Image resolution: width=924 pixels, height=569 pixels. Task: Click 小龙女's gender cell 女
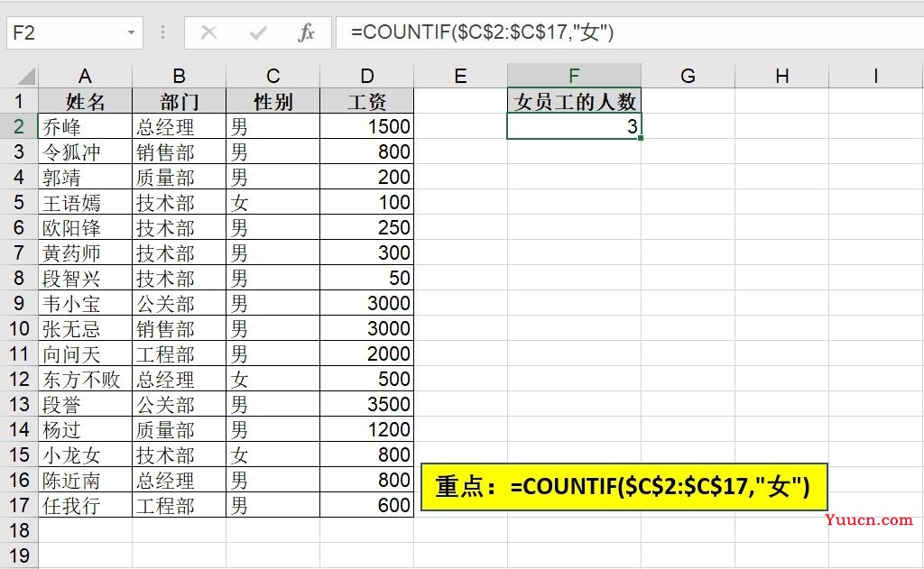pos(273,454)
